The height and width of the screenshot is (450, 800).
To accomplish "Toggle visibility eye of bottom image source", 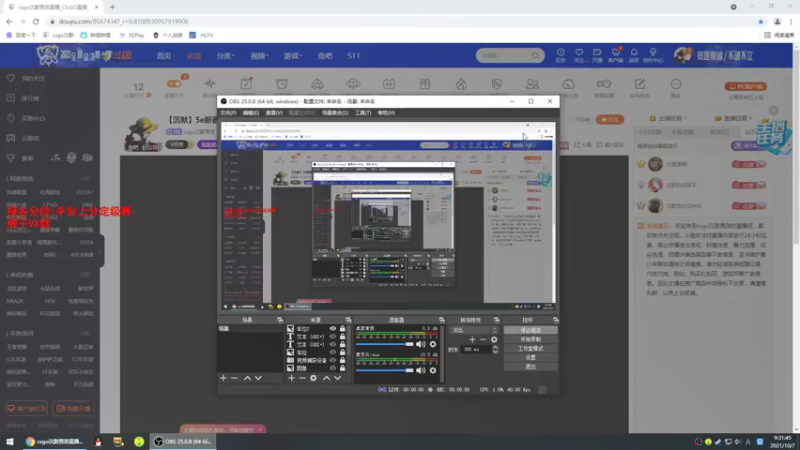I will (333, 368).
